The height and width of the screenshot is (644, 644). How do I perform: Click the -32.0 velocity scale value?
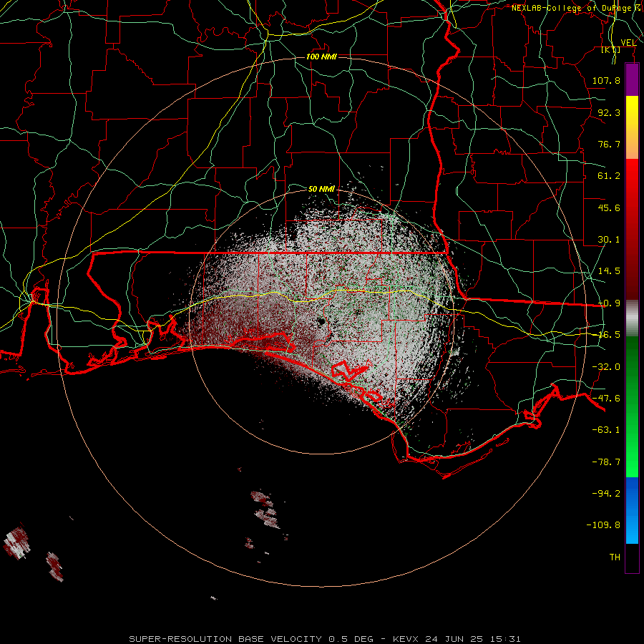click(606, 367)
